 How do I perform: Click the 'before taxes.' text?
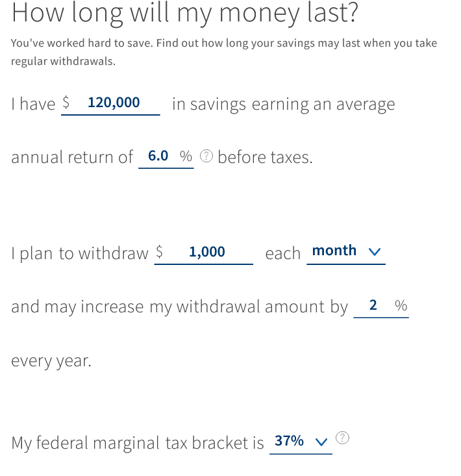(x=265, y=157)
